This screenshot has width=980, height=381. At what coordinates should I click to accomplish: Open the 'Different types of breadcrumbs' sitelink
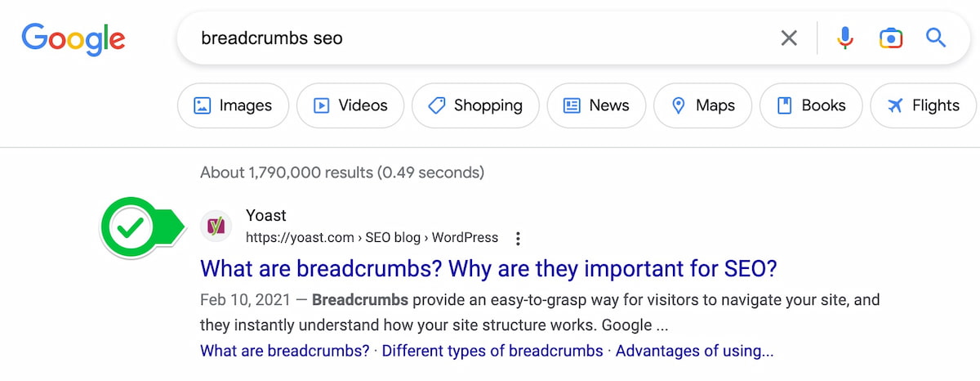pyautogui.click(x=492, y=352)
